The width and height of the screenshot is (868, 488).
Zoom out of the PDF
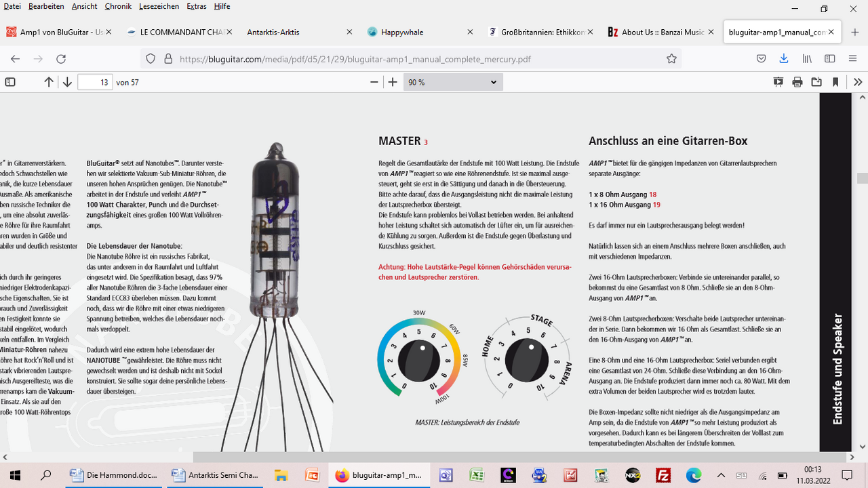coord(374,82)
